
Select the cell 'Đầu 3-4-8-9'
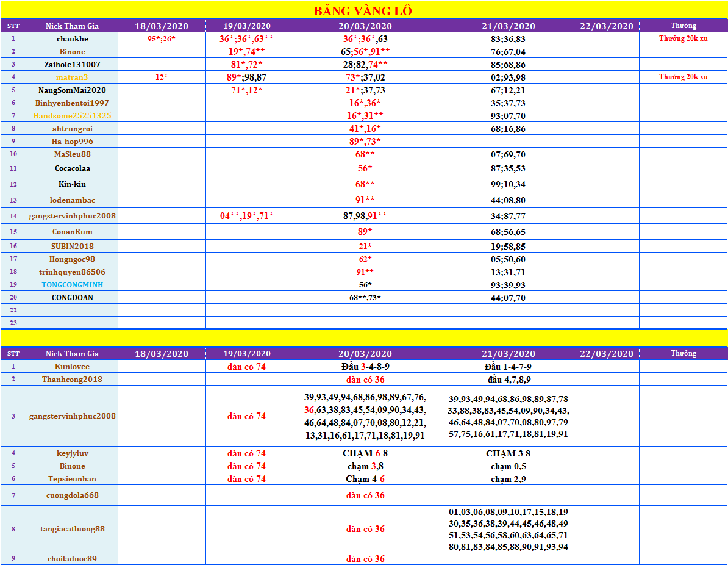click(365, 367)
